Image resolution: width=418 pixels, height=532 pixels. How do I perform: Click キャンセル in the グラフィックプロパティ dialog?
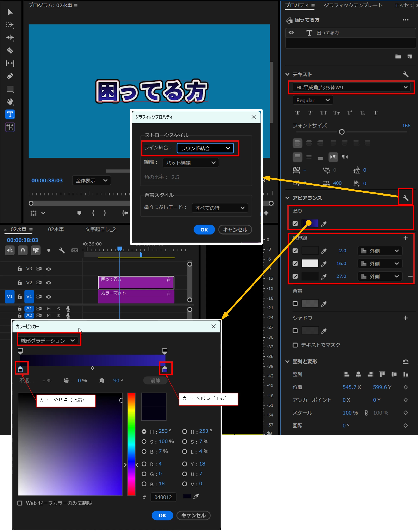[x=235, y=230]
